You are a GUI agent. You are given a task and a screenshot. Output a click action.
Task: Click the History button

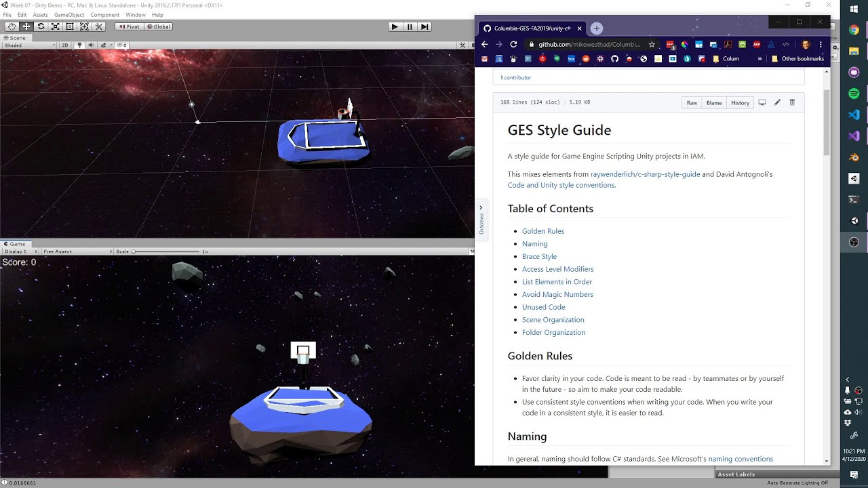coord(740,102)
